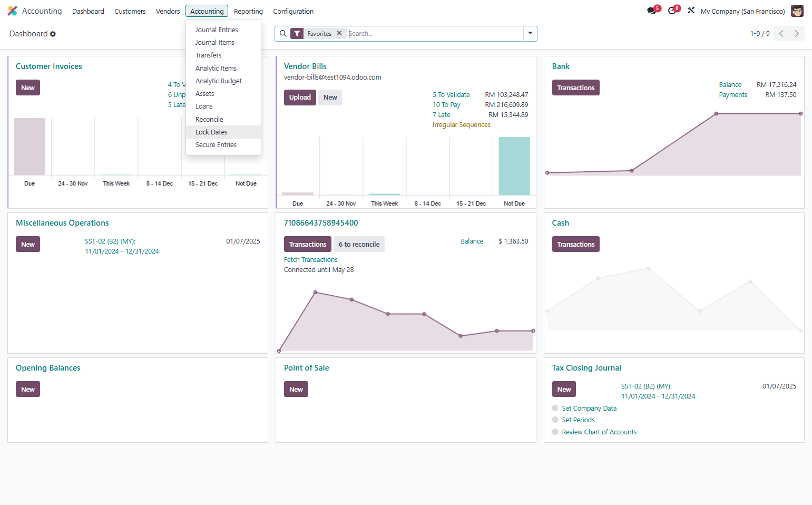Screen dimensions: 812x505
Task: Open Review Chart of Accounts step
Action: pos(599,432)
